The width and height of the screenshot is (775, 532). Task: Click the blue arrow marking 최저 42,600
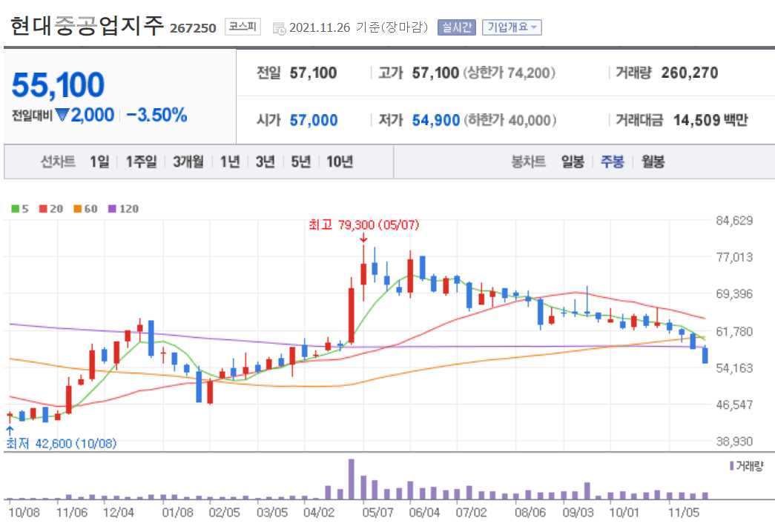(8, 430)
